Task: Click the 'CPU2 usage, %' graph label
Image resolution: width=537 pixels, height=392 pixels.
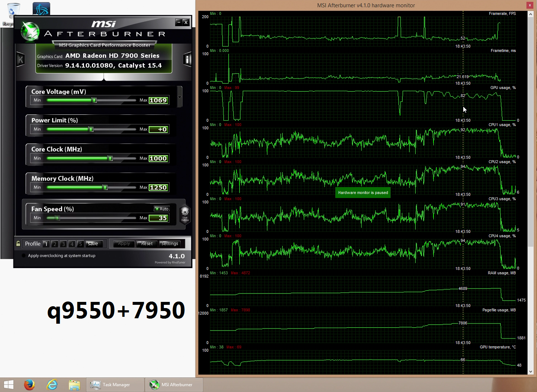Action: 502,162
